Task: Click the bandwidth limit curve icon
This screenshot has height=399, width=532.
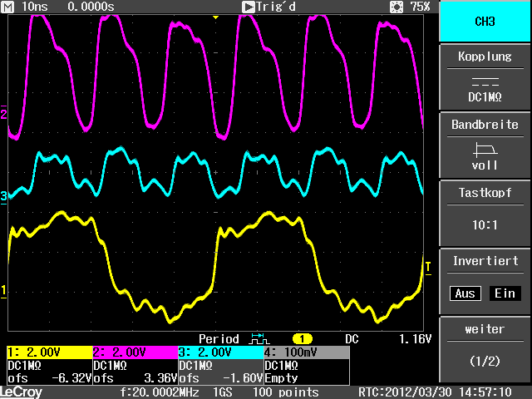Action: (485, 150)
